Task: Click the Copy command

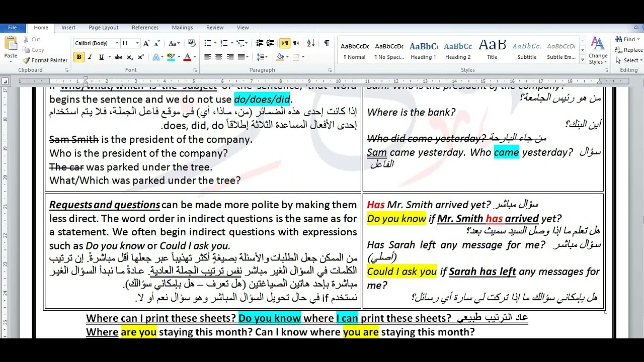Action: tap(33, 50)
